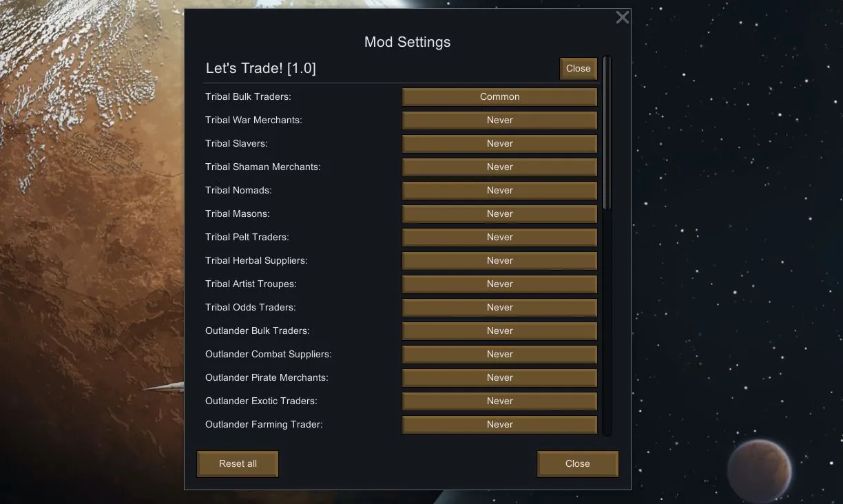This screenshot has width=843, height=504.
Task: Open Outlander Combat Suppliers frequency selector
Action: 499,354
